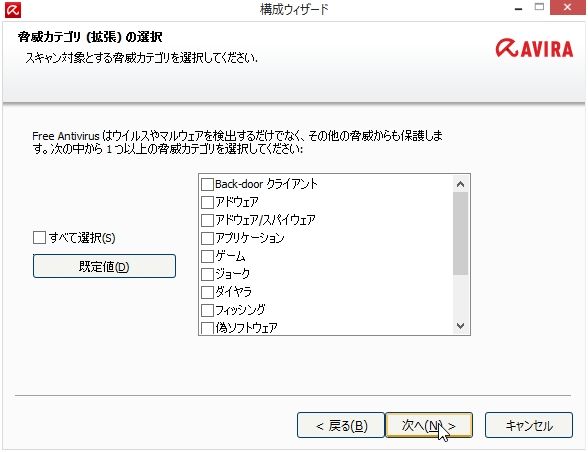The width and height of the screenshot is (588, 452).
Task: Click the list's scroll down arrow
Action: (x=460, y=326)
